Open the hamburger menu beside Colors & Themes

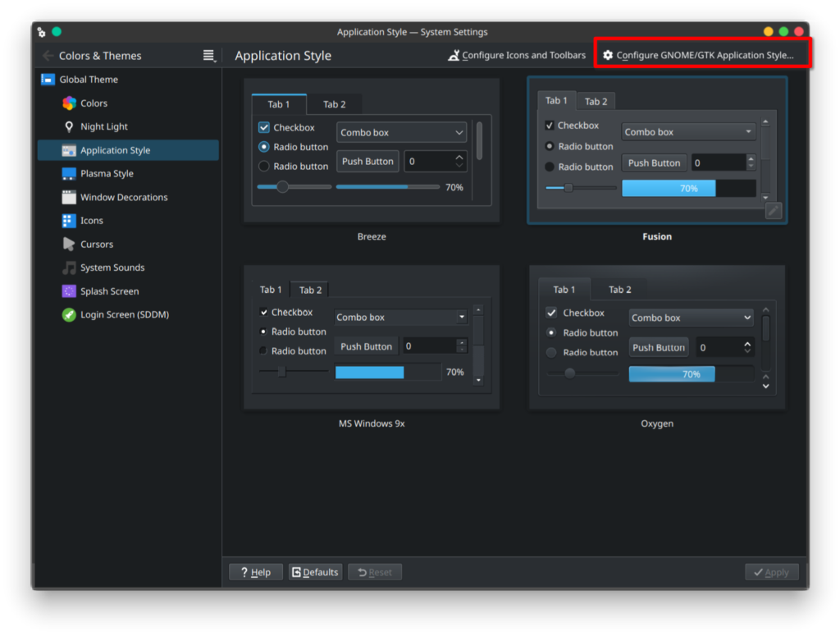[x=209, y=56]
